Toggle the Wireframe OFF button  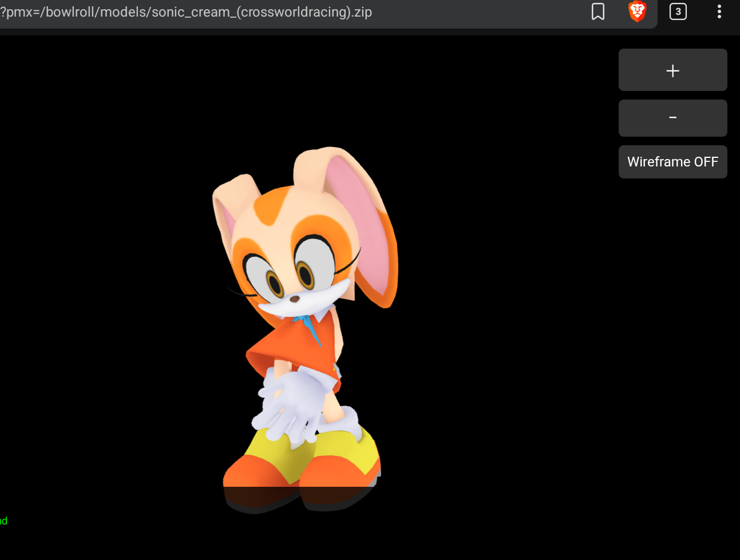tap(672, 162)
